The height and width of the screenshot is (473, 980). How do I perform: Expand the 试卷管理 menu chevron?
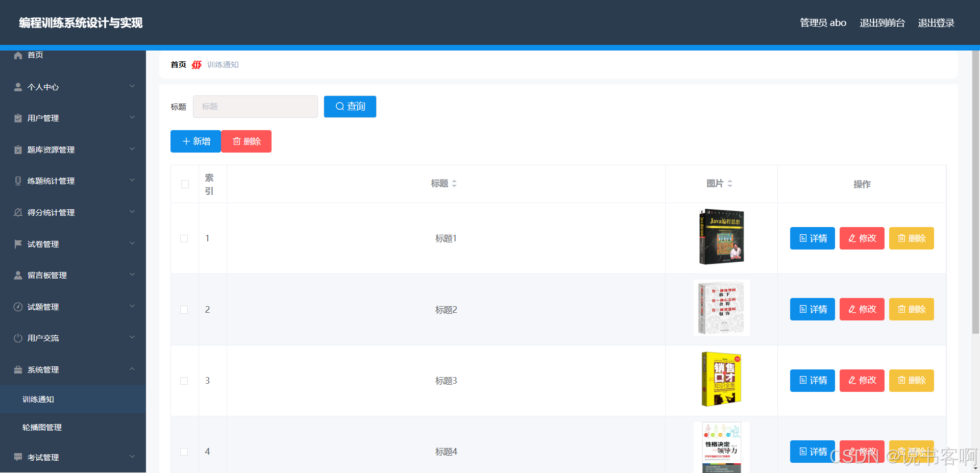[132, 243]
